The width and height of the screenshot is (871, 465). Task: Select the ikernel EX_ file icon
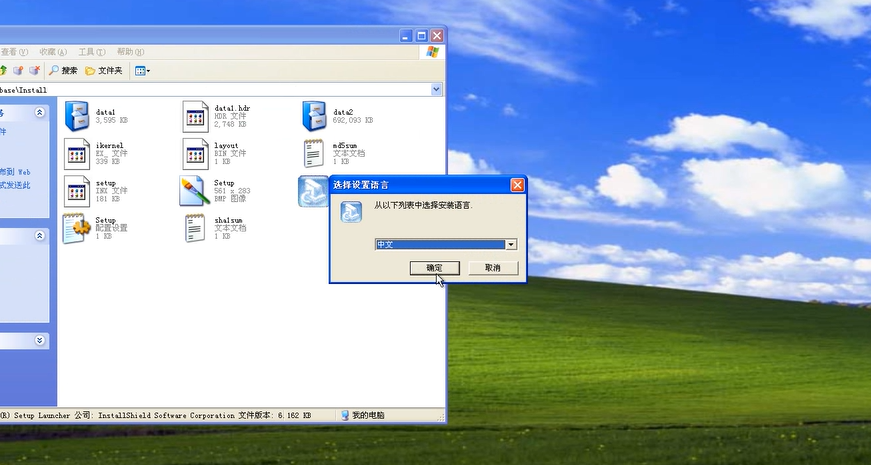tap(77, 154)
